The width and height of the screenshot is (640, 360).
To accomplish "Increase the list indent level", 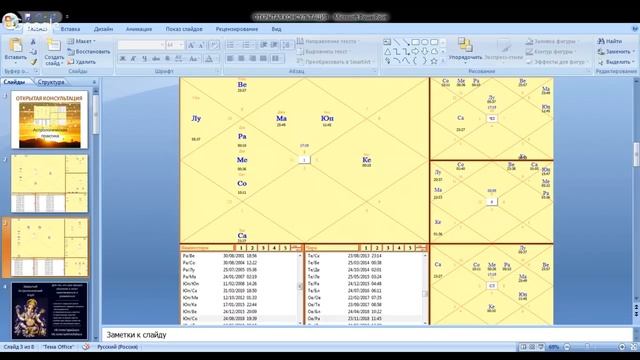I will pos(274,45).
